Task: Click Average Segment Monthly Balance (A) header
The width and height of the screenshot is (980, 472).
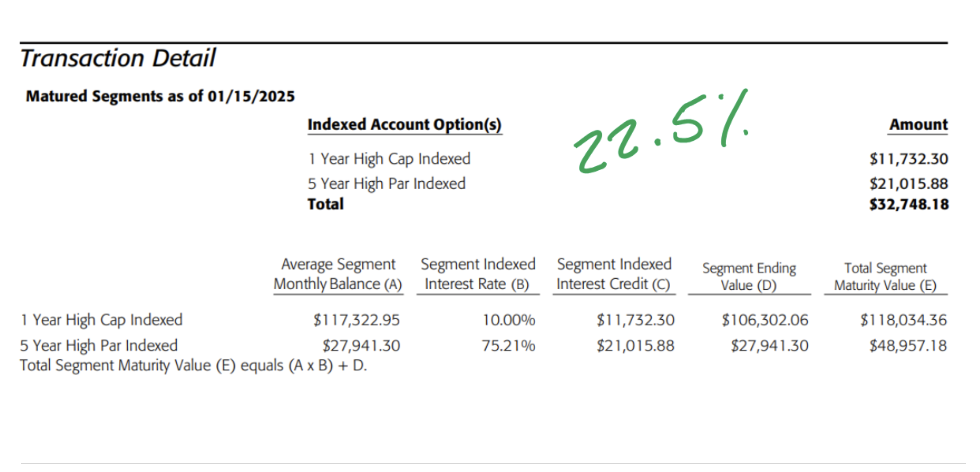Action: [x=338, y=274]
